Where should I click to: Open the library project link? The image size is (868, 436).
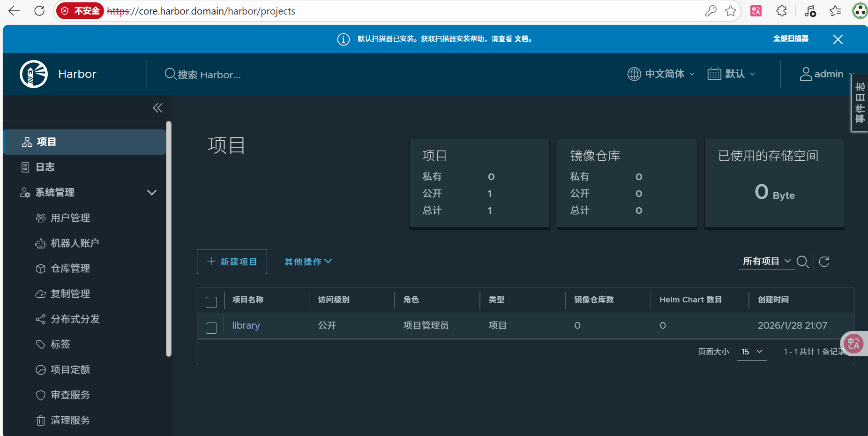pos(246,325)
